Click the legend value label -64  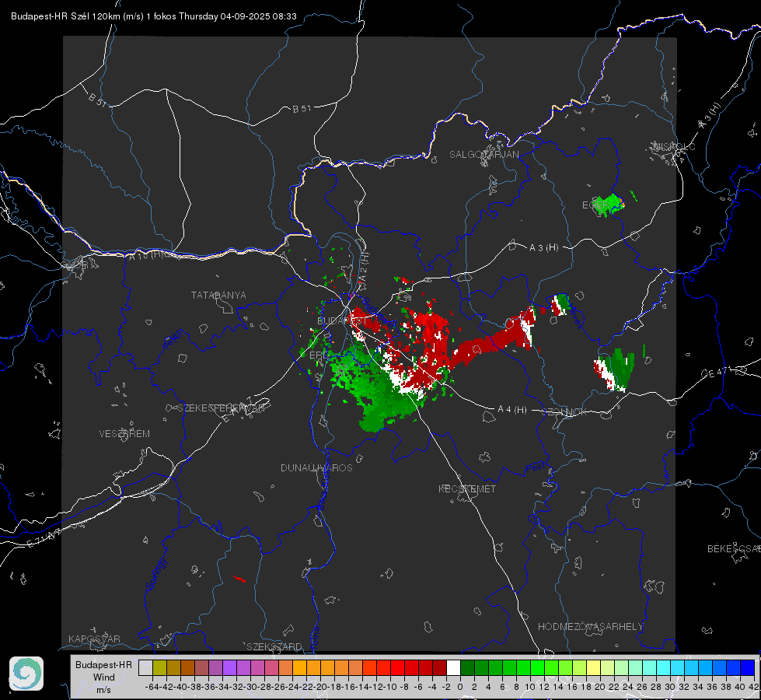coord(152,687)
